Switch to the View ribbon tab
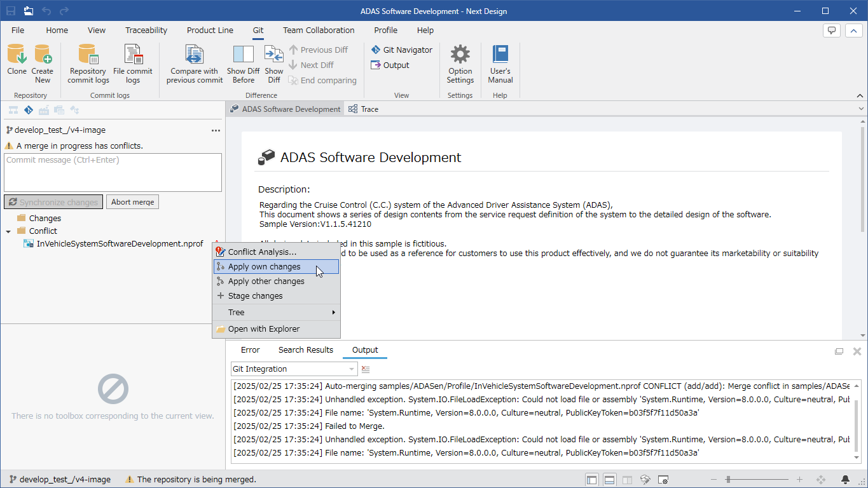This screenshot has height=488, width=868. (97, 30)
